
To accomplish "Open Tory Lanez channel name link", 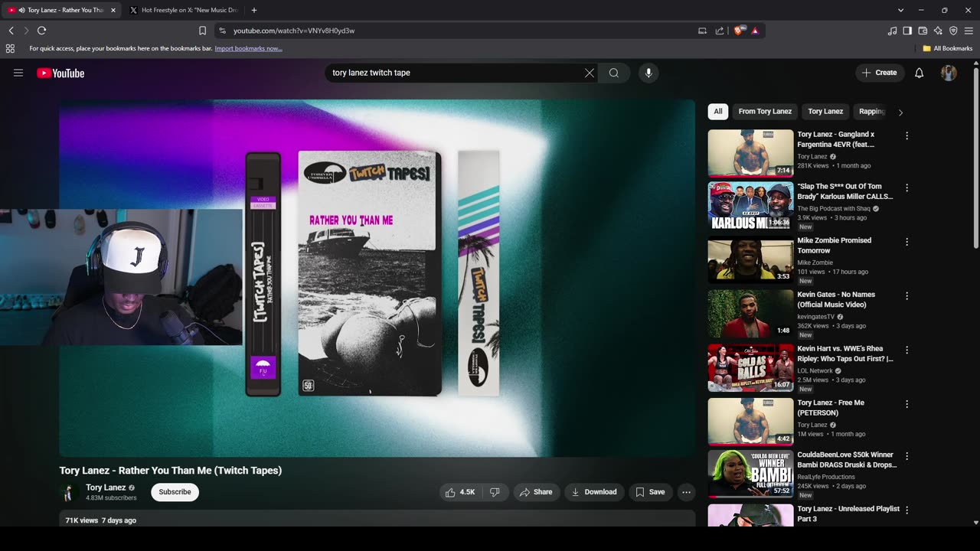I will pyautogui.click(x=106, y=487).
